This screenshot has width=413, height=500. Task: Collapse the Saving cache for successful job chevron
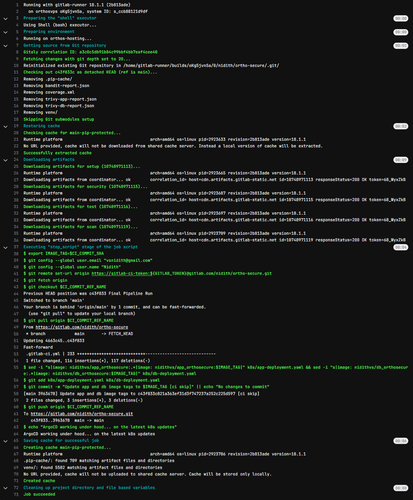5,441
